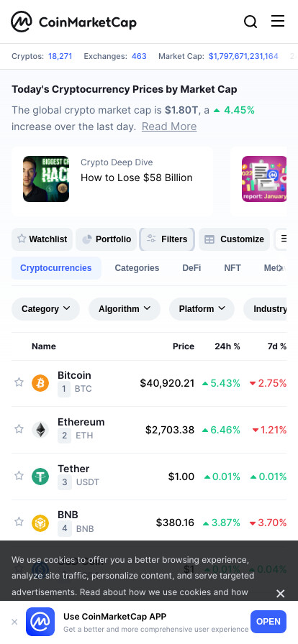Viewport: 298px width, 644px height.
Task: Expand the Category dropdown
Action: click(x=45, y=309)
